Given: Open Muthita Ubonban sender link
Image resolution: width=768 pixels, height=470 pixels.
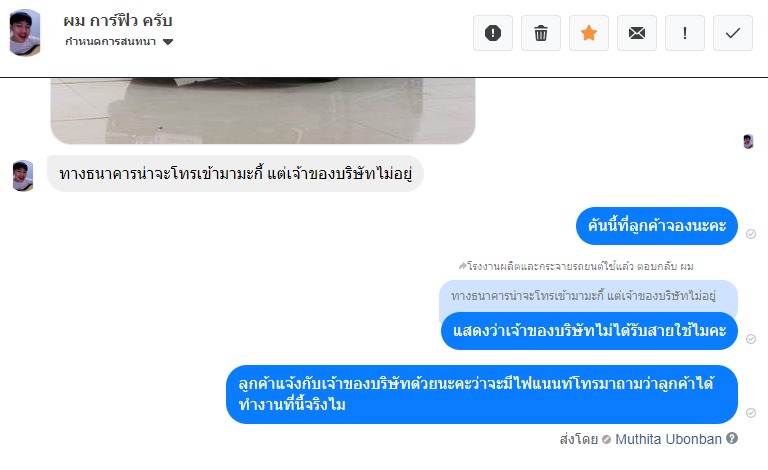Looking at the screenshot, I should [668, 439].
